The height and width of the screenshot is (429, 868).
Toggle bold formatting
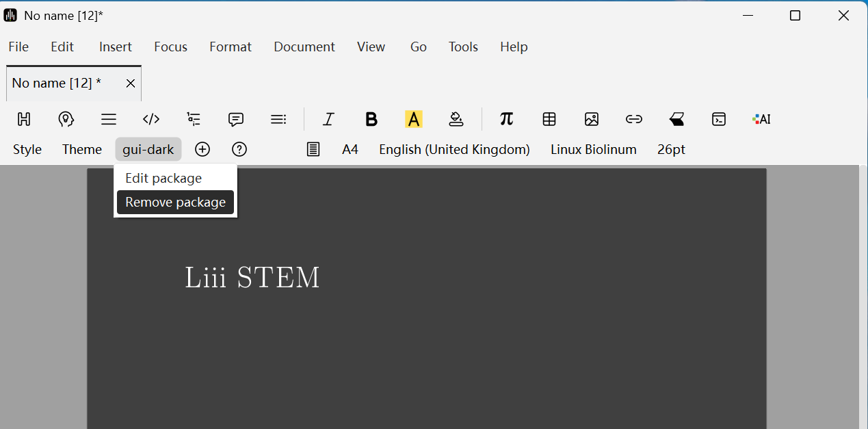(371, 119)
